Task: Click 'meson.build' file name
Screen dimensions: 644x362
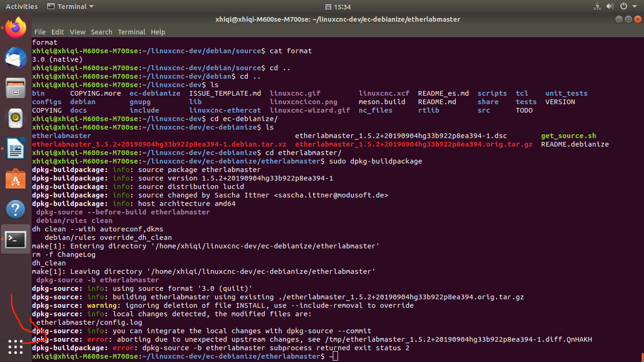Action: pos(382,102)
